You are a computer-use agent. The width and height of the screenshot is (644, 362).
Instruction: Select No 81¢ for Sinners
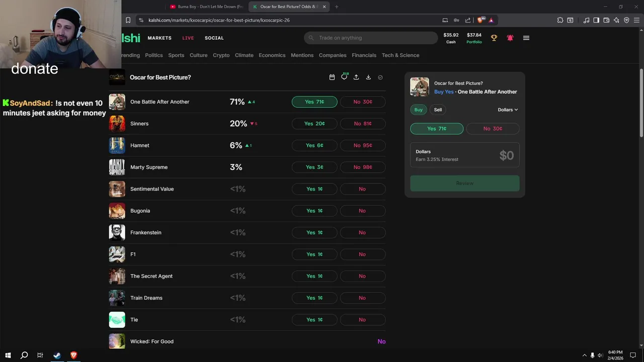[x=363, y=124]
